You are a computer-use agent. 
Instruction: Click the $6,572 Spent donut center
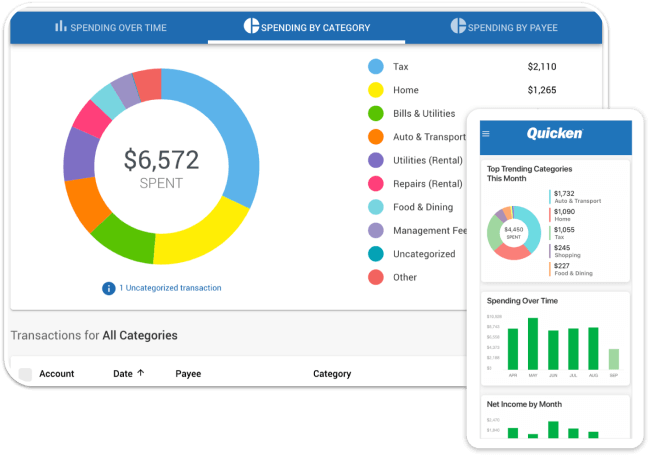point(161,167)
